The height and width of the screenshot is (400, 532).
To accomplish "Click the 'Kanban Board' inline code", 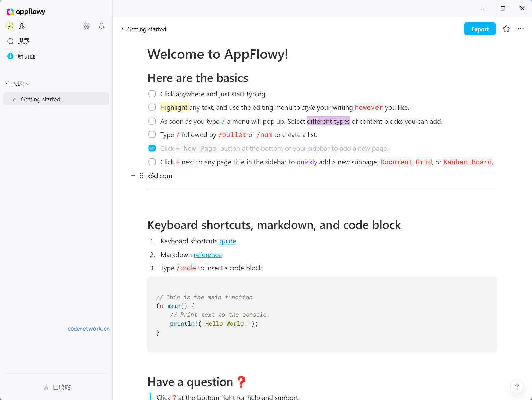I will (468, 162).
